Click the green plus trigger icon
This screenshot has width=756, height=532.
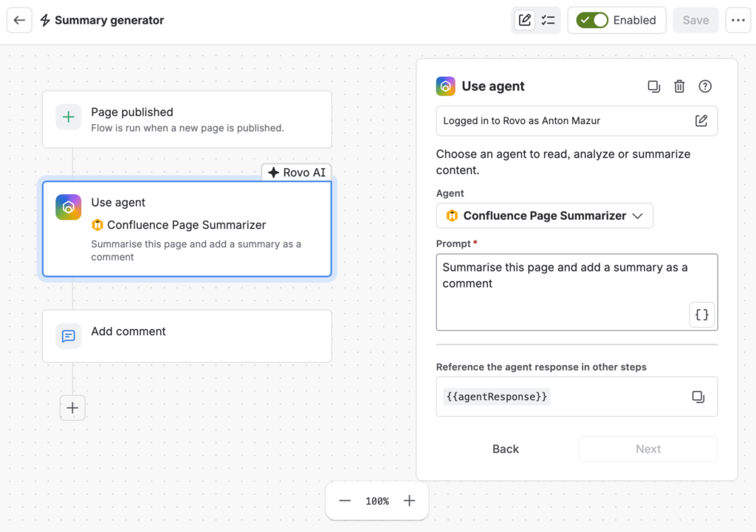pyautogui.click(x=69, y=117)
